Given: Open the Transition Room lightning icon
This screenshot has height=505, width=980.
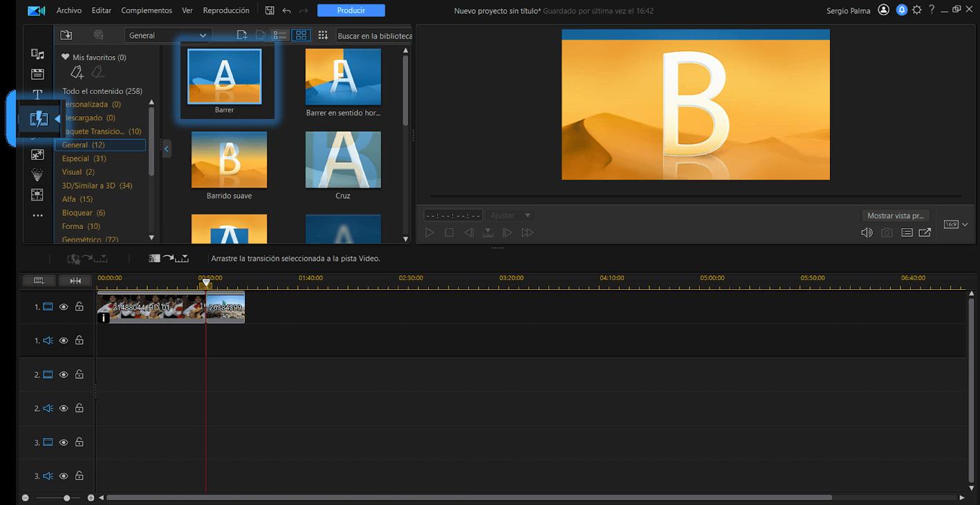Looking at the screenshot, I should (x=39, y=119).
